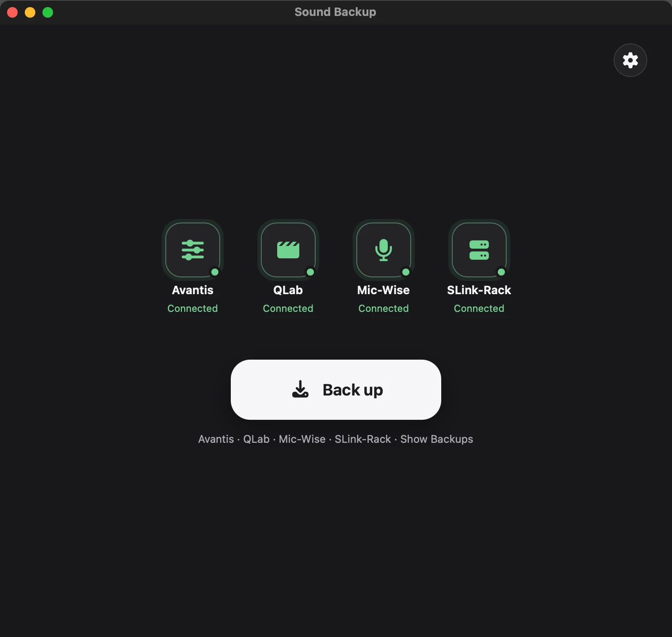Screen dimensions: 672x637
Task: Click the Back up button
Action: point(336,390)
